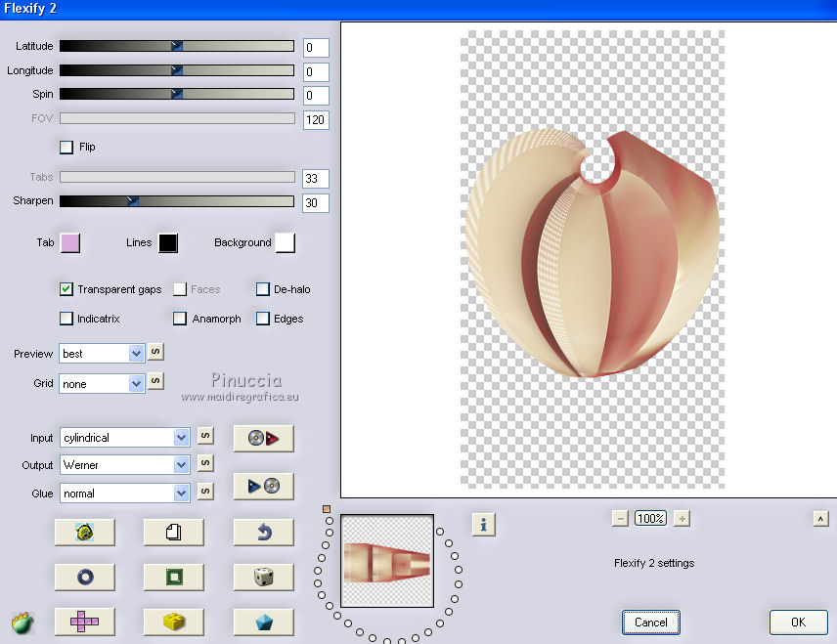Click the pink cross net button
This screenshot has height=644, width=837.
(x=85, y=622)
